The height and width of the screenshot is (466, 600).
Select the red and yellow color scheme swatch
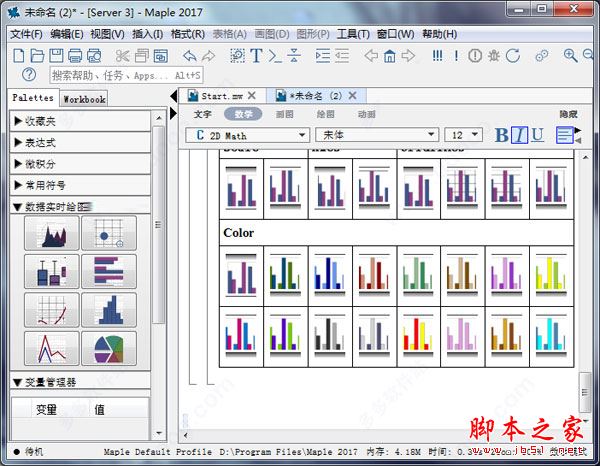tap(418, 337)
